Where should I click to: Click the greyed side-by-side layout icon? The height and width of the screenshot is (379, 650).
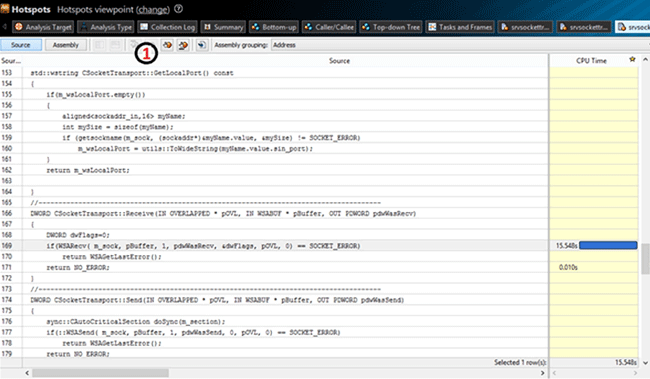(99, 45)
